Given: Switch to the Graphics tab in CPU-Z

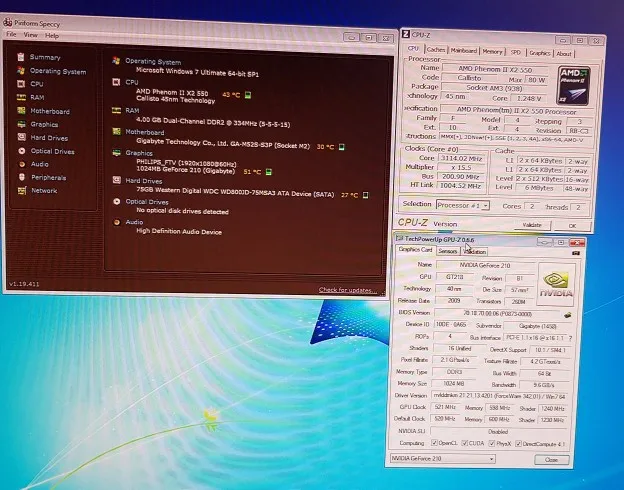Looking at the screenshot, I should 540,53.
